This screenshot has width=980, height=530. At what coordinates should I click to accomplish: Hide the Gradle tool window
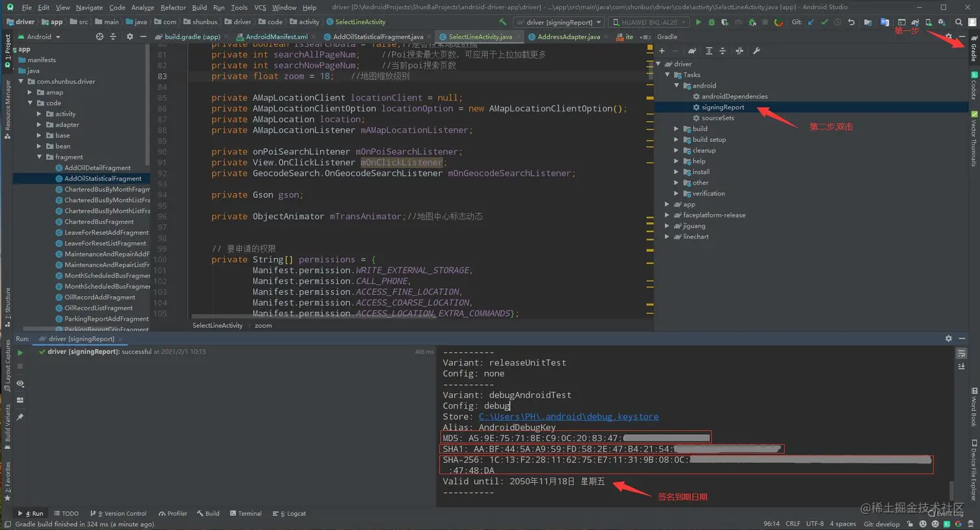[x=962, y=37]
